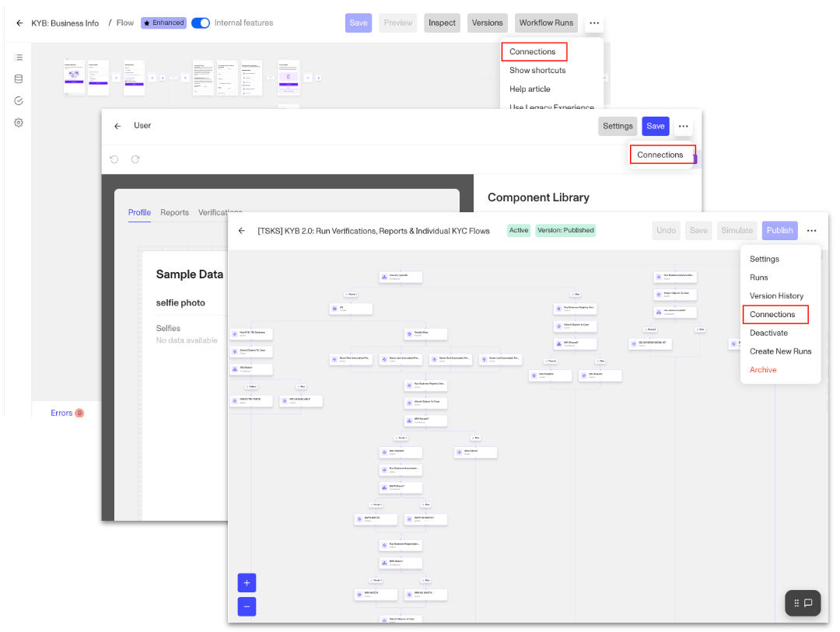Open the database icon in left sidebar

(x=19, y=79)
